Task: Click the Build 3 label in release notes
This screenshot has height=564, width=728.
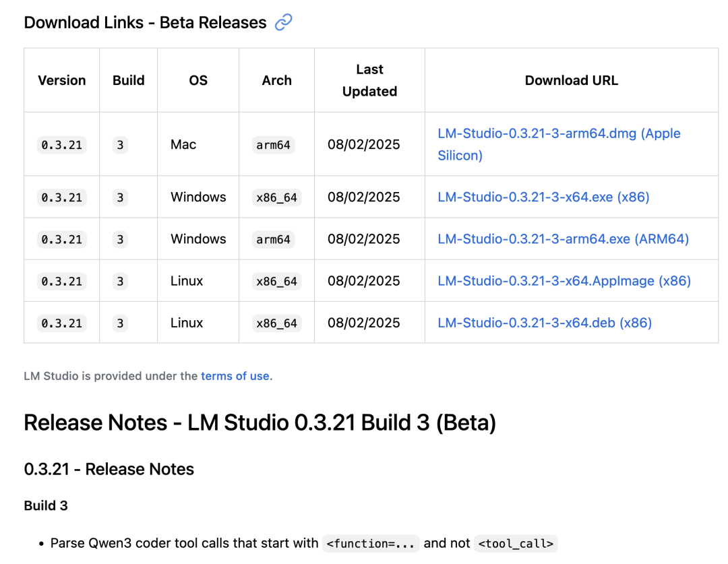Action: [x=46, y=505]
